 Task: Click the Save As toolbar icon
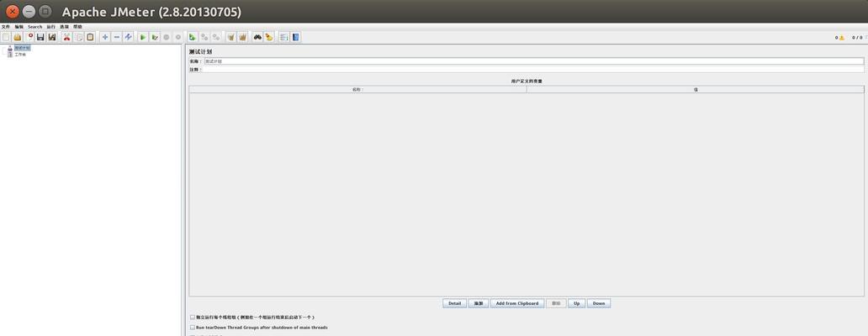[52, 37]
